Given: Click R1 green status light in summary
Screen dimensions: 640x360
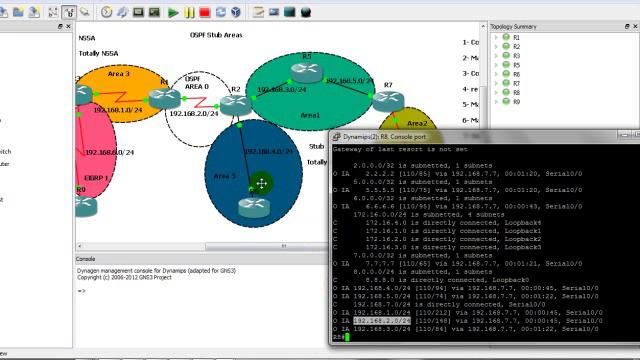Looking at the screenshot, I should pyautogui.click(x=506, y=37).
